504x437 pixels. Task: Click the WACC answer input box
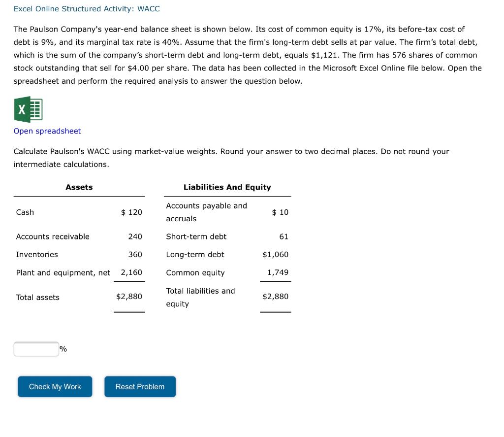[x=36, y=348]
